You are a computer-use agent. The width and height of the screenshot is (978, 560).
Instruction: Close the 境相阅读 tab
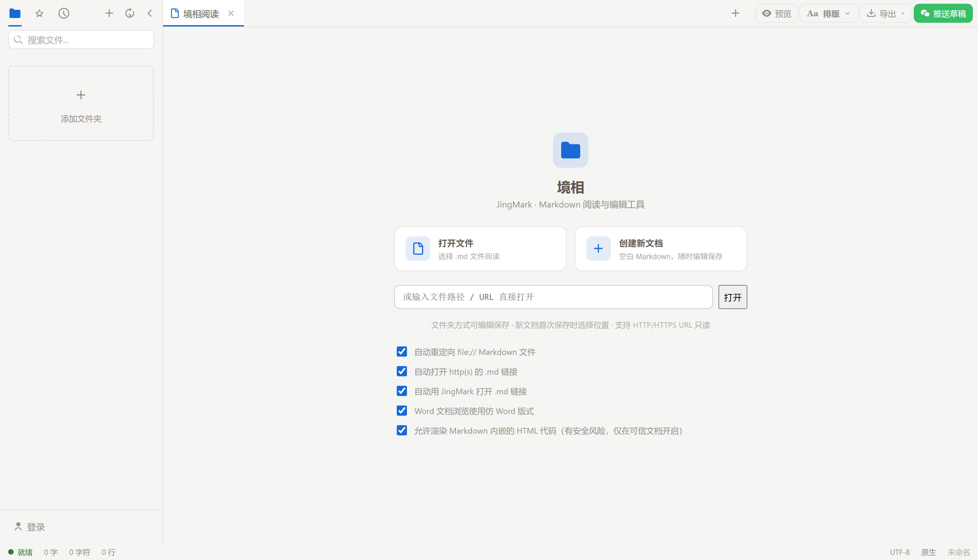[x=231, y=14]
